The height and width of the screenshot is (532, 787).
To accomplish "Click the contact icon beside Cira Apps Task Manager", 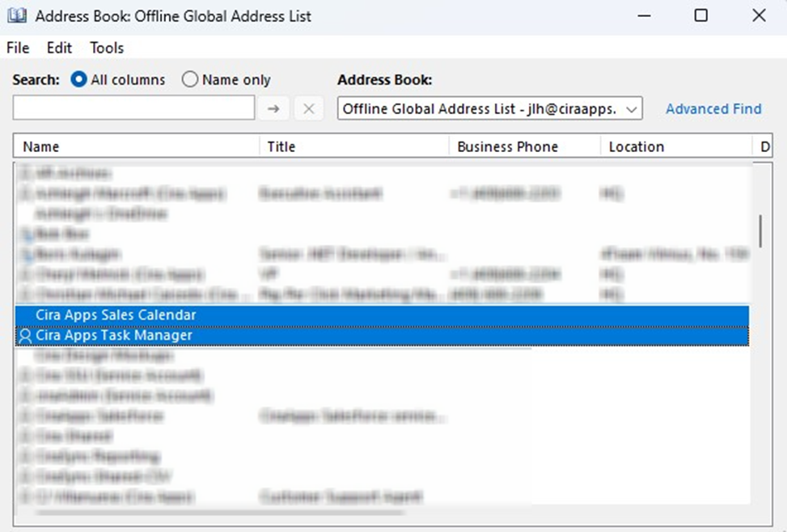I will tap(24, 336).
